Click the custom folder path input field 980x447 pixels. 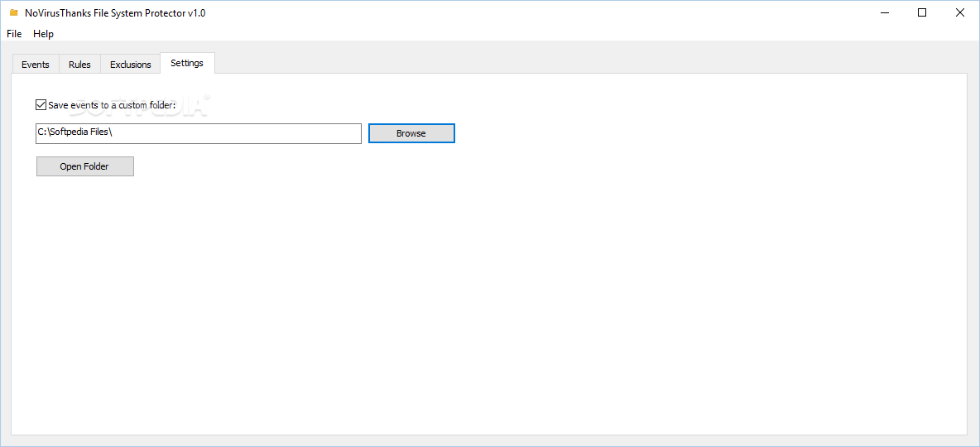(199, 134)
